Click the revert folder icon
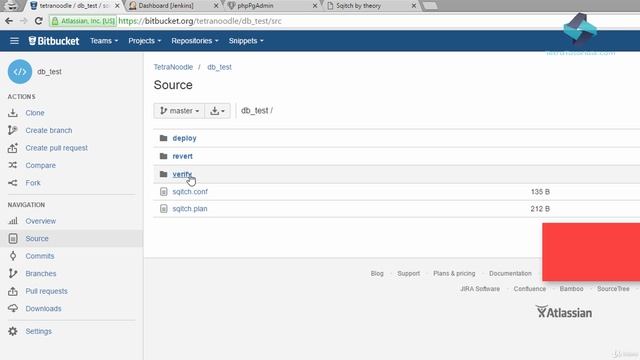Screen dimensions: 640x360 164,156
